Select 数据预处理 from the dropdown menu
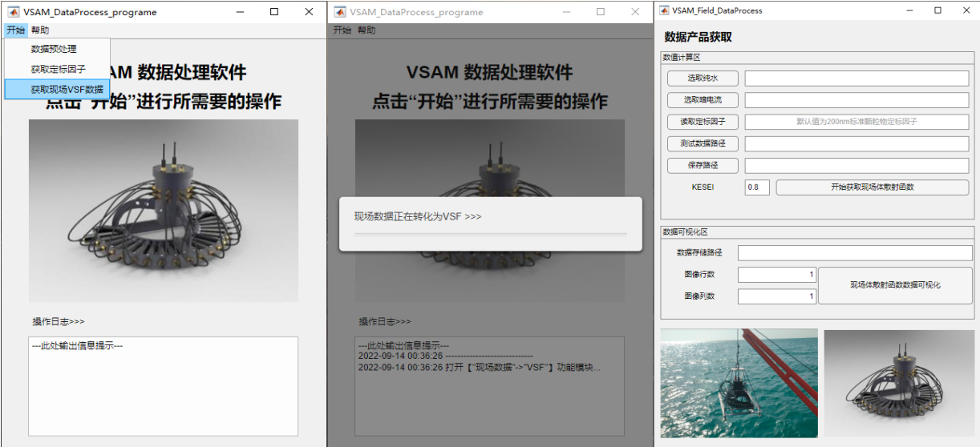980x447 pixels. pos(54,49)
